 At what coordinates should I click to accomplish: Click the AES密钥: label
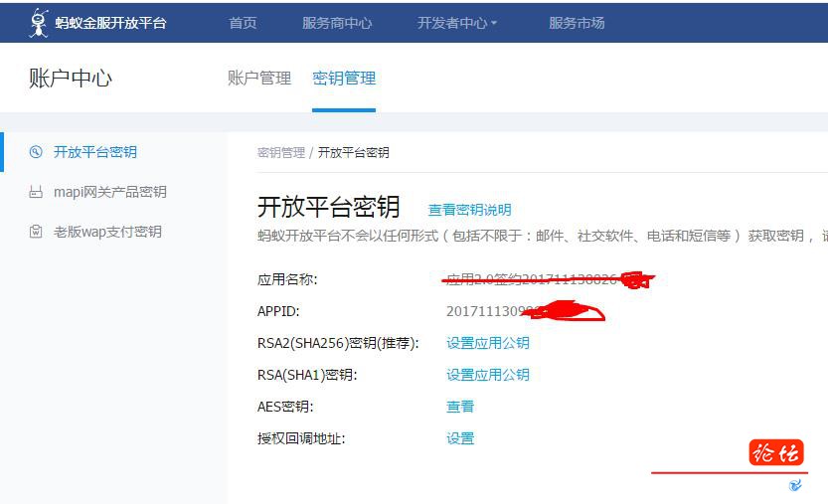point(285,407)
